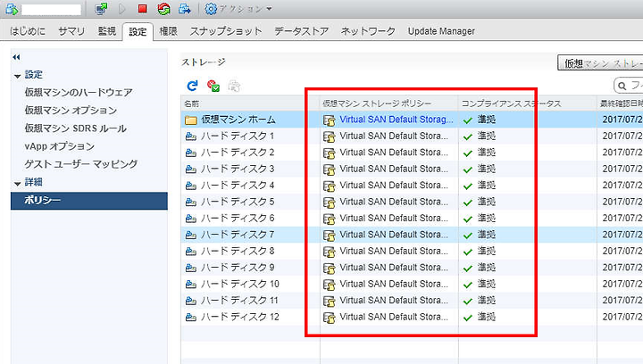Click the 仮想マシン ホーム folder icon
The width and height of the screenshot is (643, 364).
tap(191, 120)
